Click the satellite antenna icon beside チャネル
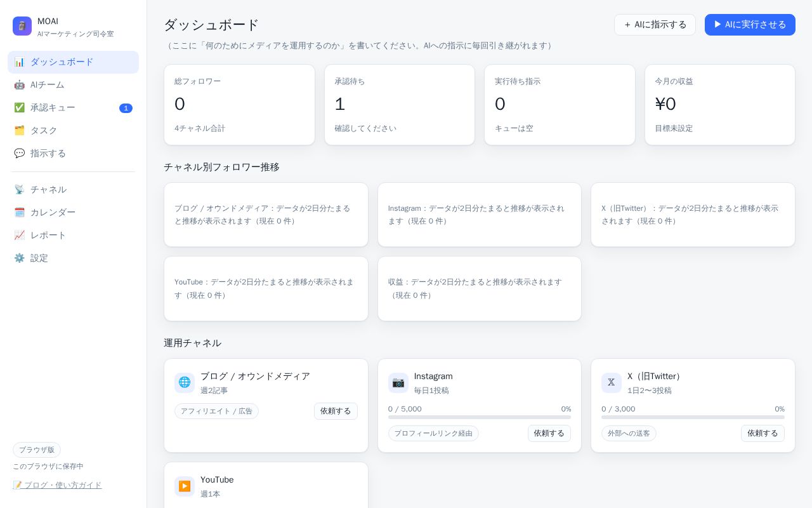Screen dimensions: 812x508 (19, 190)
